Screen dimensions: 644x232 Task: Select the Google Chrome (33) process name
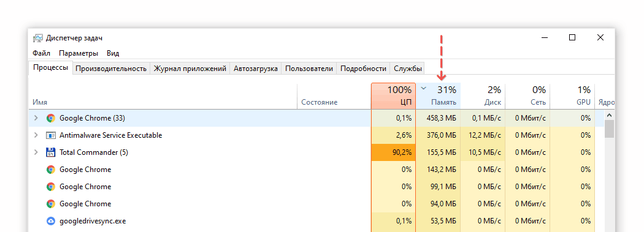click(x=92, y=118)
